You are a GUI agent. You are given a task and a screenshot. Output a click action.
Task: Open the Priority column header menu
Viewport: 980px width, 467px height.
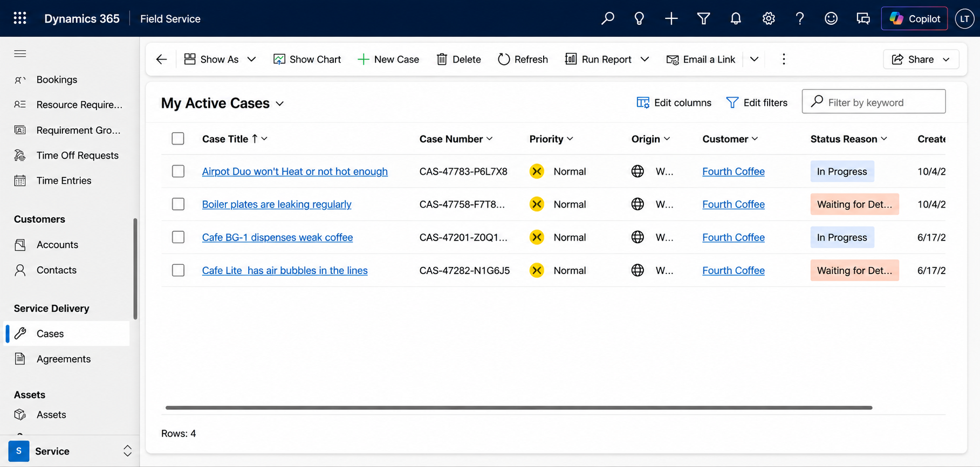click(x=551, y=139)
